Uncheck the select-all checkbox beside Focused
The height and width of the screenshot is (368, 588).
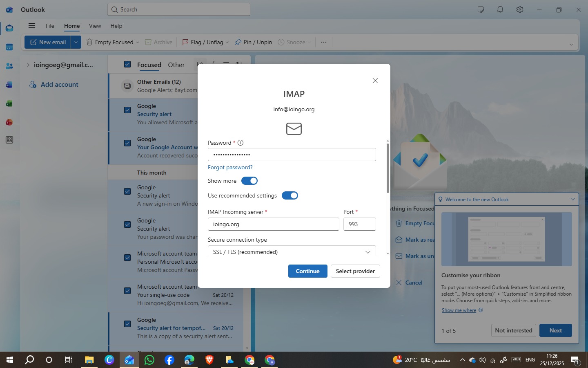127,65
